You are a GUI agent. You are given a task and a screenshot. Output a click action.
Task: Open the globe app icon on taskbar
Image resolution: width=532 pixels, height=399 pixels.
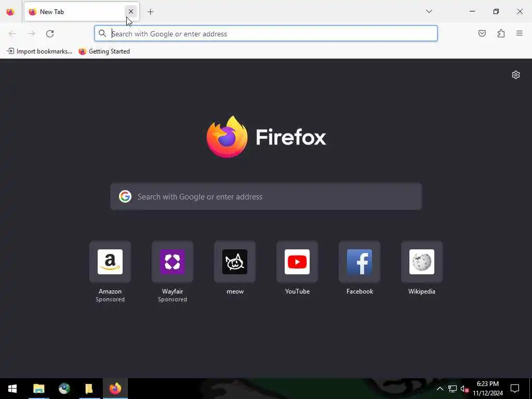(x=64, y=389)
